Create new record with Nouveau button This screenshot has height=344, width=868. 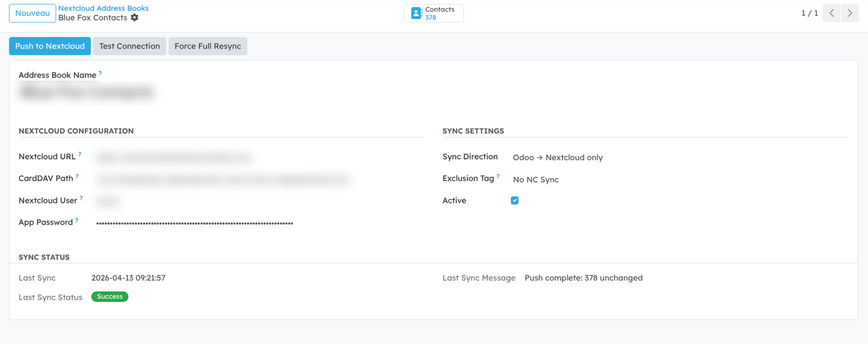tap(32, 13)
